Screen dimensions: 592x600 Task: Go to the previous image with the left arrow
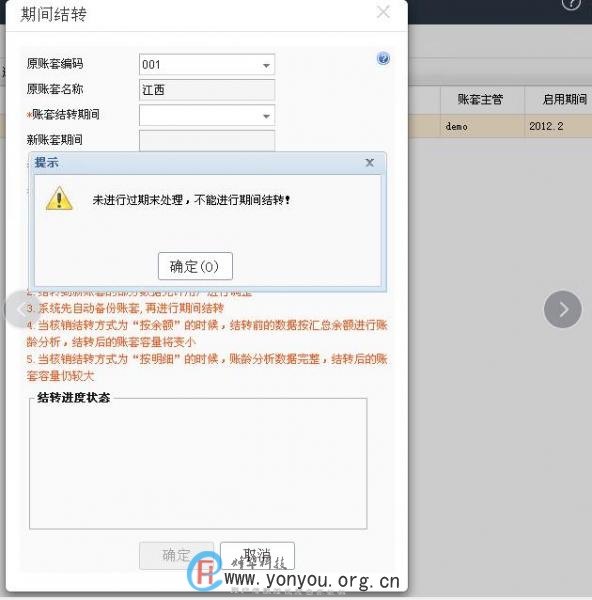pyautogui.click(x=19, y=309)
